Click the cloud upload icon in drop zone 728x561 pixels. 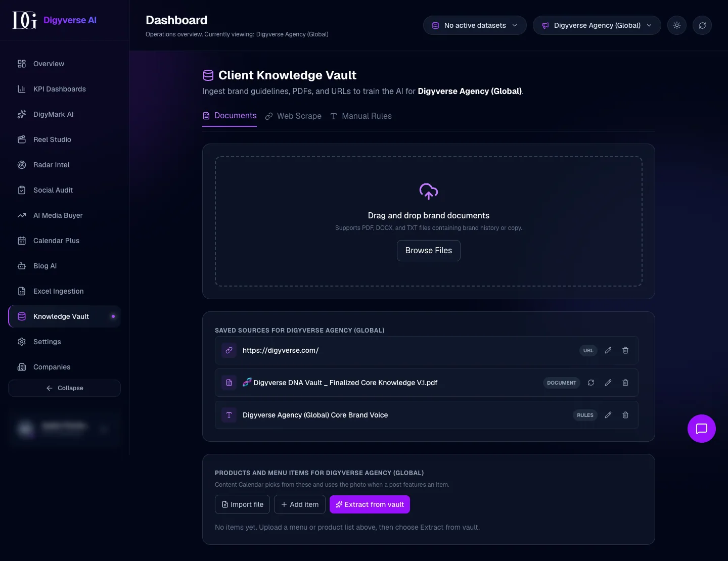pyautogui.click(x=429, y=191)
